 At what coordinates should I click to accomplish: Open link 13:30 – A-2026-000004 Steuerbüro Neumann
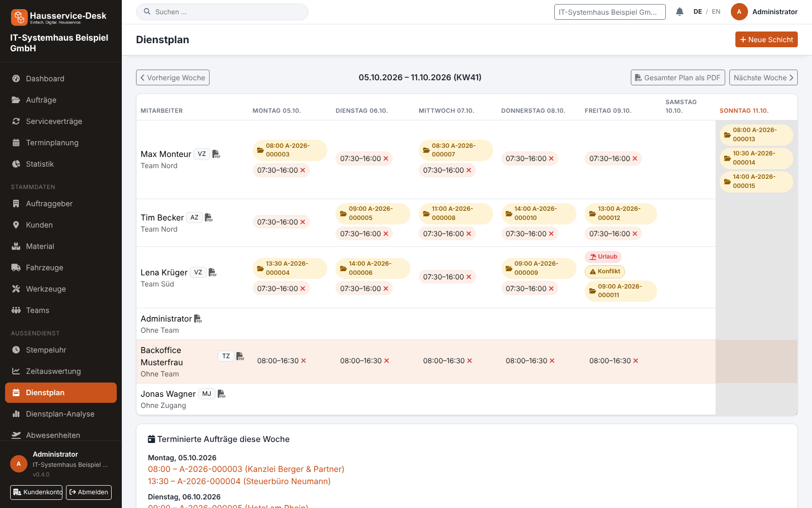239,481
